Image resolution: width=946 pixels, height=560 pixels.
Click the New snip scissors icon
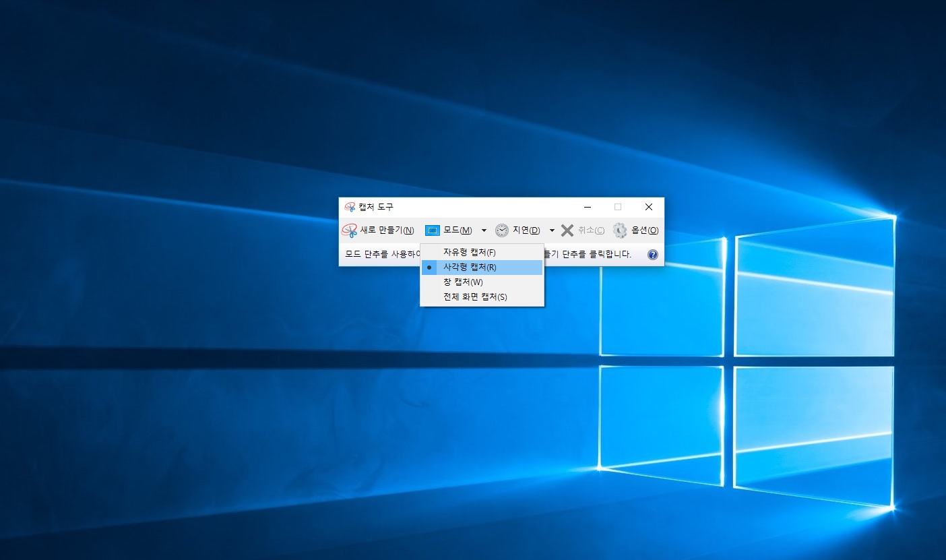click(x=350, y=230)
